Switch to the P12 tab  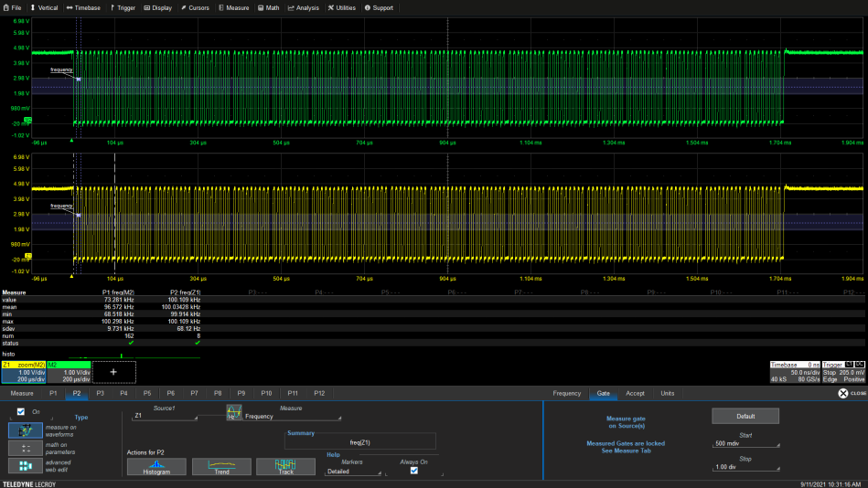coord(319,393)
